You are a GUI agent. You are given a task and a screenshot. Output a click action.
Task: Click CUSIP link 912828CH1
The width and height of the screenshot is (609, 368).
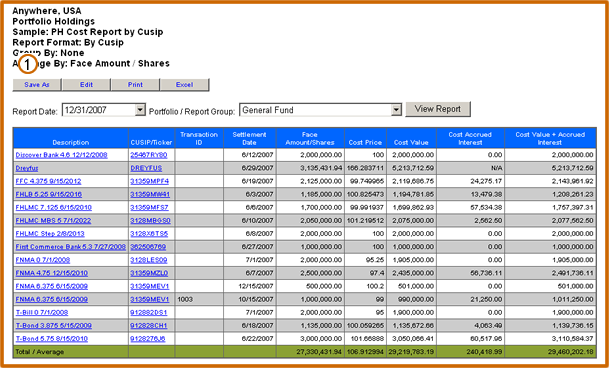pos(149,326)
